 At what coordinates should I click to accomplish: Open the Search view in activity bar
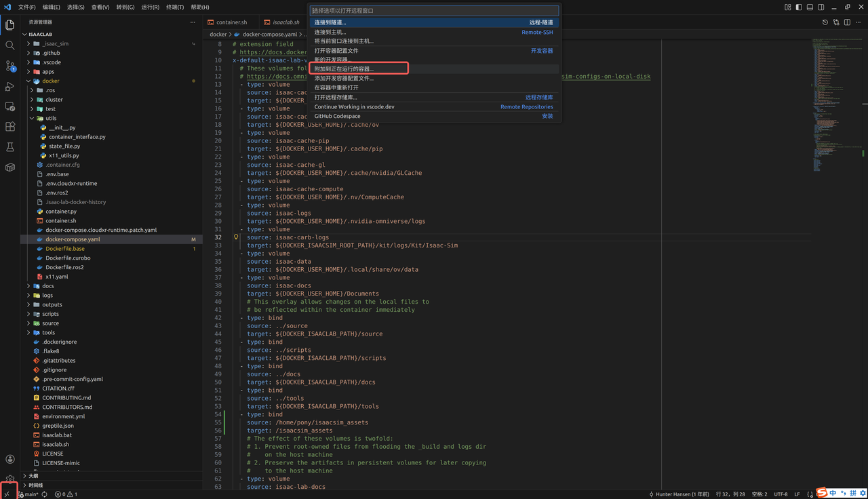click(9, 45)
